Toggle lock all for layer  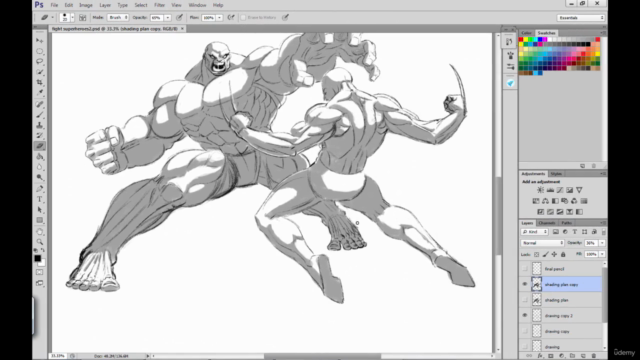[x=563, y=254]
